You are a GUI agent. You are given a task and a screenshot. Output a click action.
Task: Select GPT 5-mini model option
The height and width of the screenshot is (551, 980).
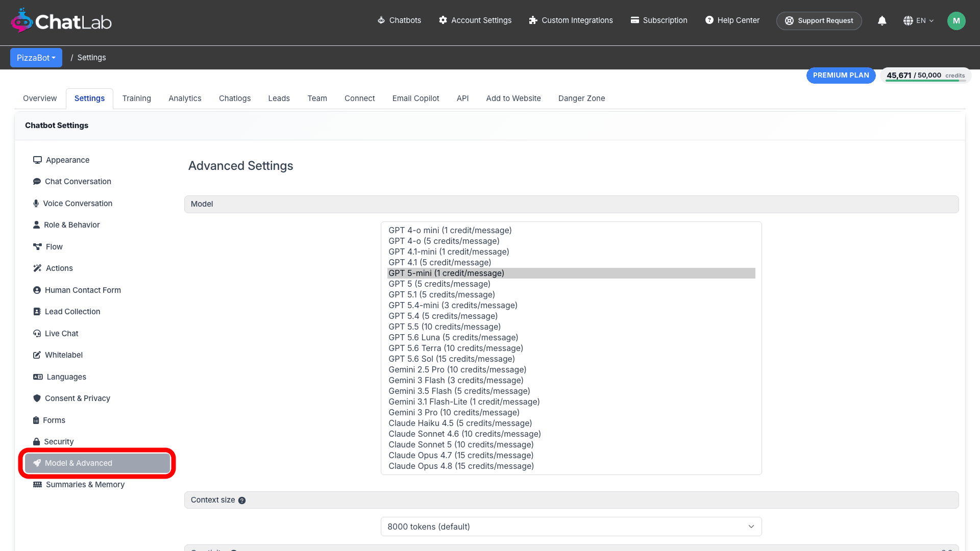(x=571, y=273)
